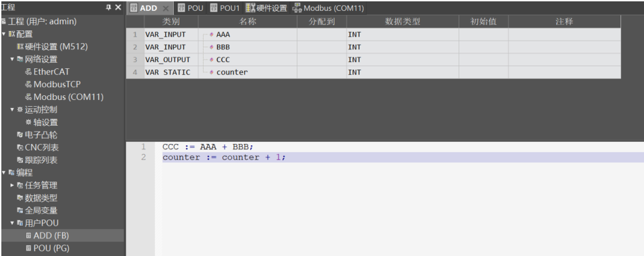The width and height of the screenshot is (644, 256).
Task: Expand the 任务管理 node
Action: pyautogui.click(x=12, y=185)
